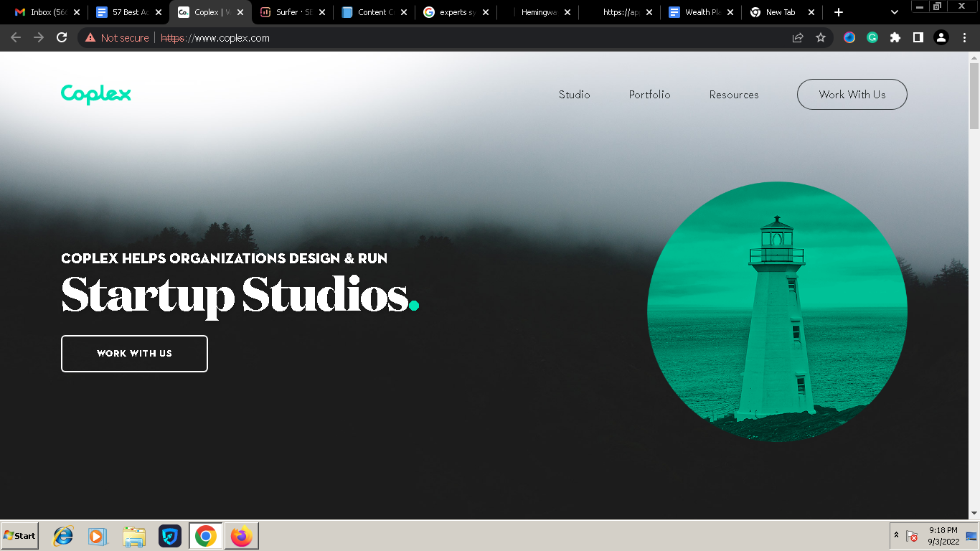
Task: Reload the Coplex page
Action: 62,38
